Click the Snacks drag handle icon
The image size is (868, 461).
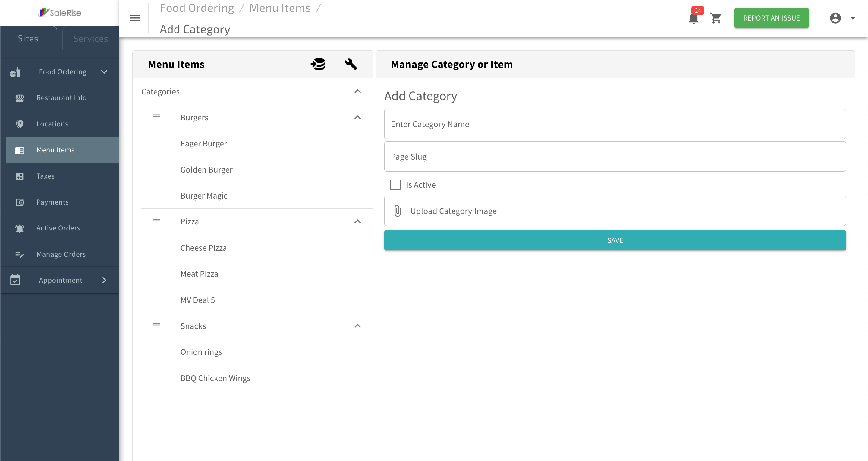click(x=157, y=324)
